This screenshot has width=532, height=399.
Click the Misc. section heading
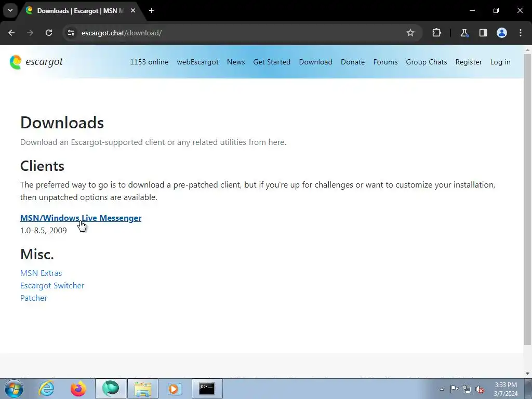(37, 254)
